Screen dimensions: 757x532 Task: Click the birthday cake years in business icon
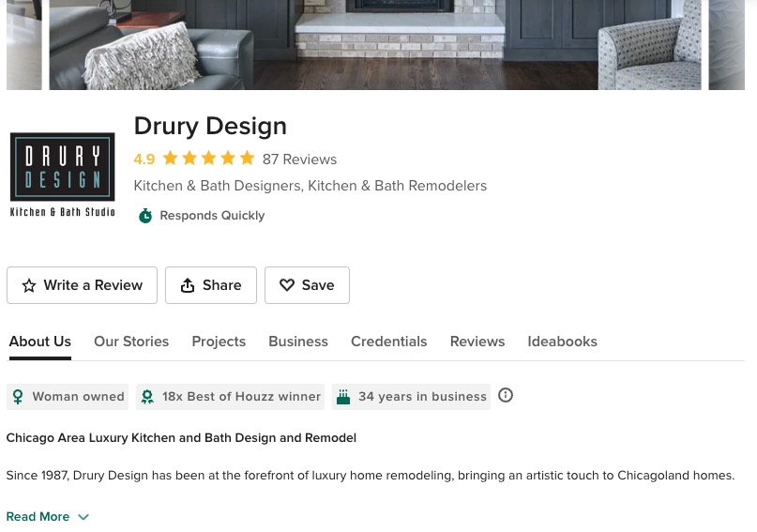pos(343,397)
